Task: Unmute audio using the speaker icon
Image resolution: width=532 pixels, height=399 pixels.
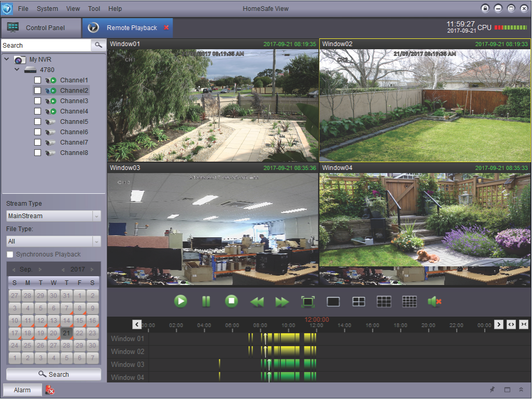Action: pyautogui.click(x=435, y=302)
